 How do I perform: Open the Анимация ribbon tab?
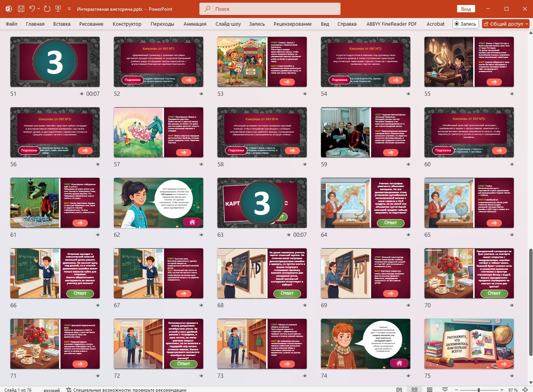point(195,24)
